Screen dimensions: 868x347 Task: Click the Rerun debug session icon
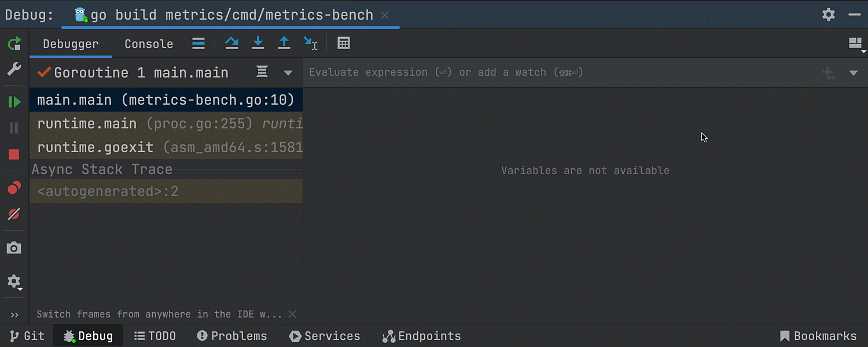(14, 43)
